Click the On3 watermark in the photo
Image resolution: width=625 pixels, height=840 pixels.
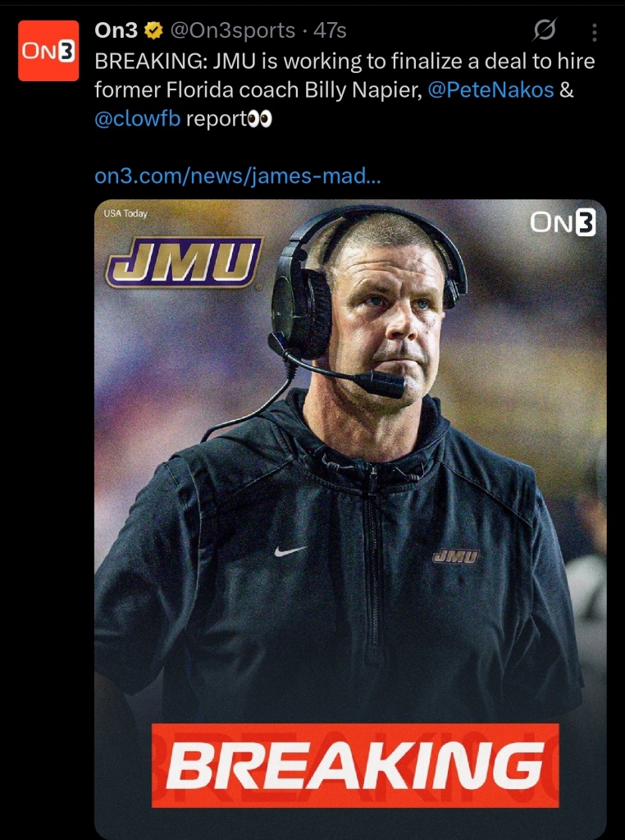tap(563, 223)
